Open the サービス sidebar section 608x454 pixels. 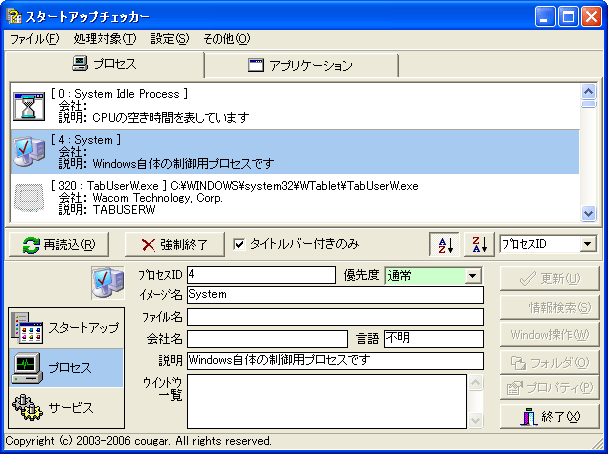pos(67,407)
